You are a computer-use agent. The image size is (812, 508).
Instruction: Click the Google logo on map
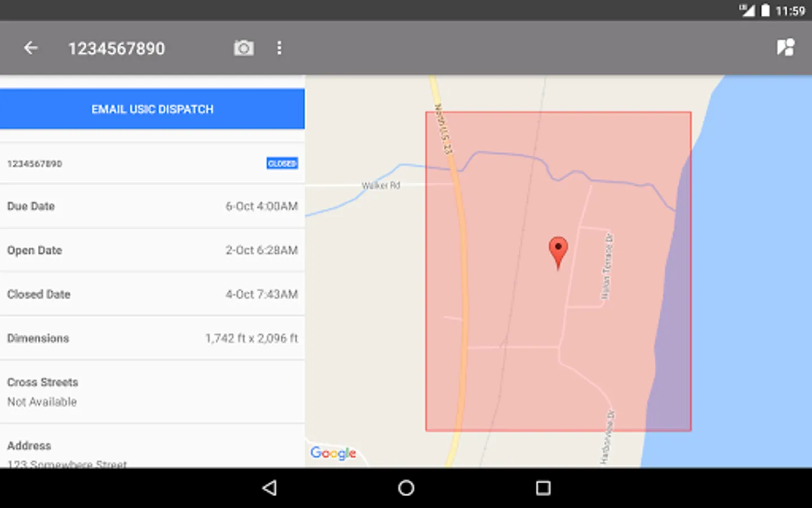333,453
